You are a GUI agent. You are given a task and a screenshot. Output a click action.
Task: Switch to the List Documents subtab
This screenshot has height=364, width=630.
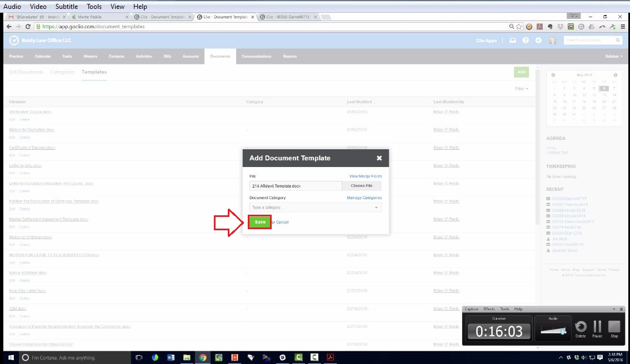26,72
